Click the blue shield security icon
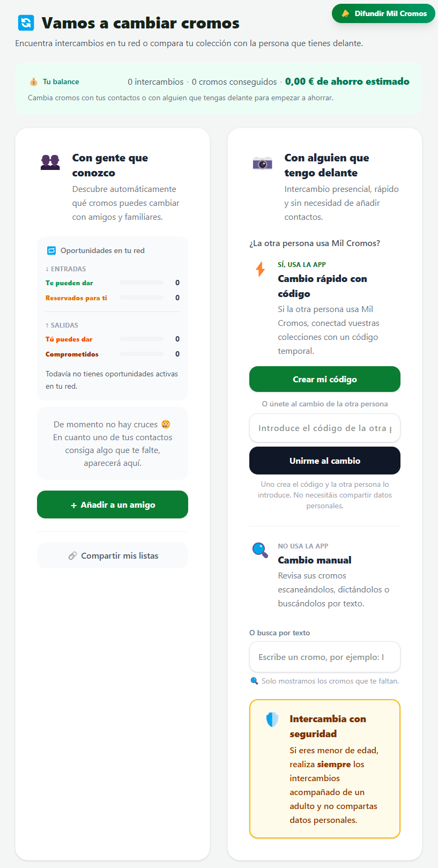The image size is (438, 868). [x=272, y=719]
